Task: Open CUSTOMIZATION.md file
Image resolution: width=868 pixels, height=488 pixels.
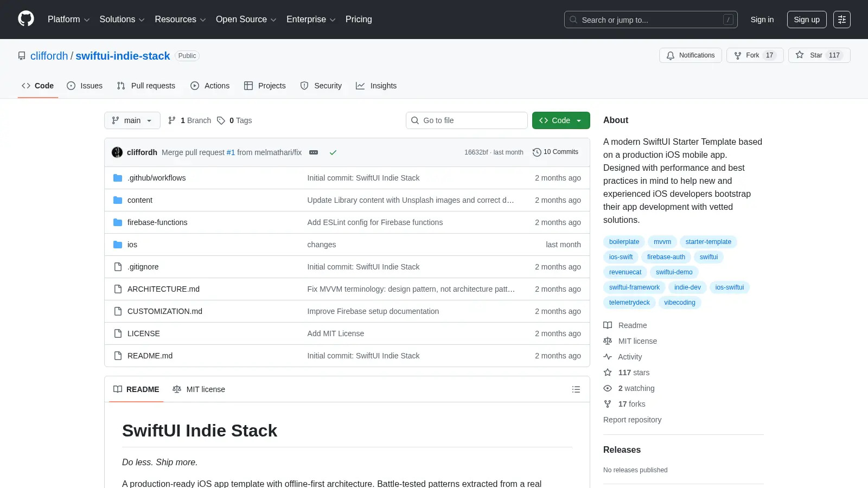Action: pos(165,311)
